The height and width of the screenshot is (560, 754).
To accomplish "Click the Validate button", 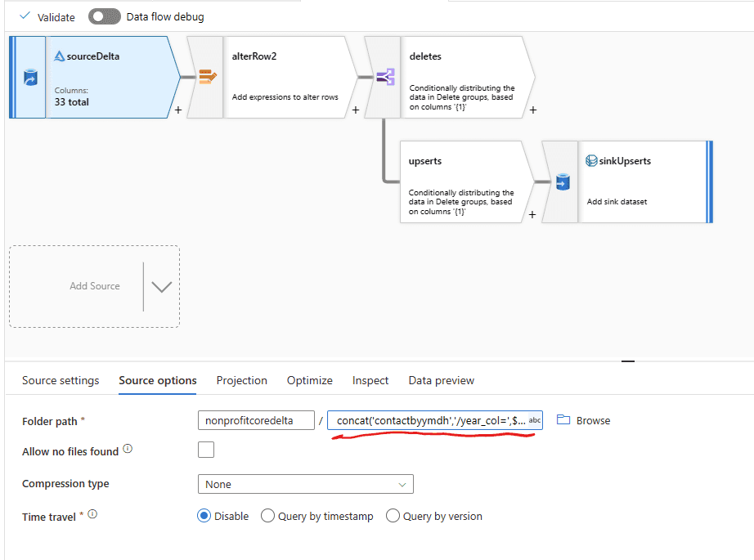I will 47,17.
